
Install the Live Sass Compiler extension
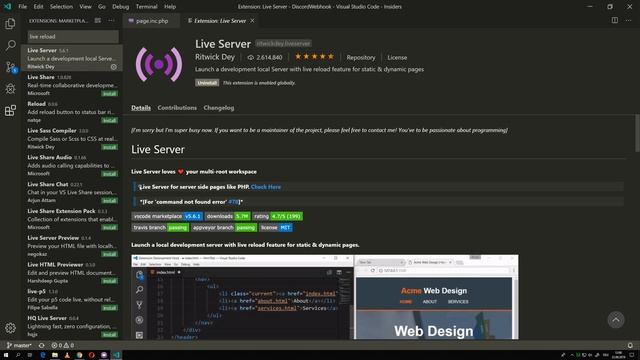pyautogui.click(x=109, y=147)
